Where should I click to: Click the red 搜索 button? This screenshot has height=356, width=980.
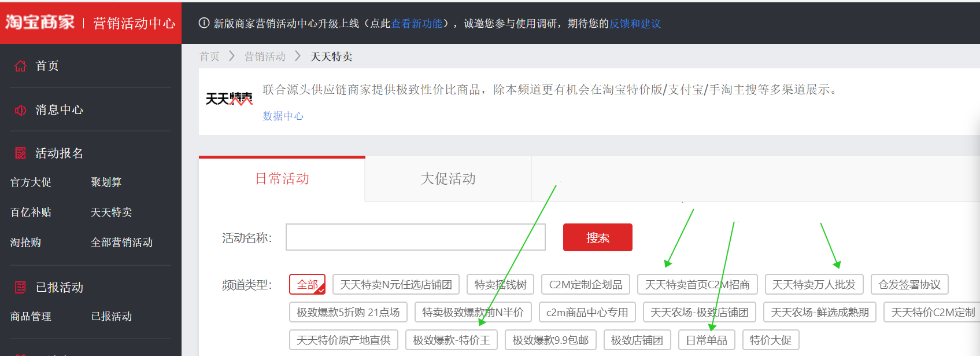coord(597,238)
